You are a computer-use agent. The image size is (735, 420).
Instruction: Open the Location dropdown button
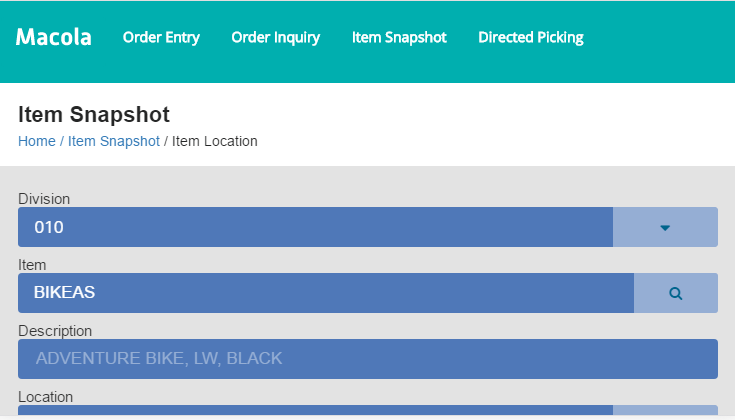coord(665,411)
